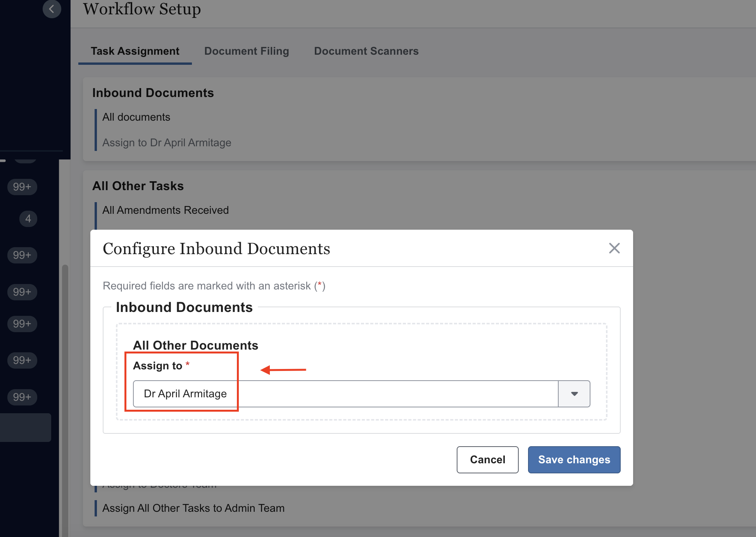The height and width of the screenshot is (537, 756).
Task: Select the All documents rule entry
Action: click(x=136, y=117)
